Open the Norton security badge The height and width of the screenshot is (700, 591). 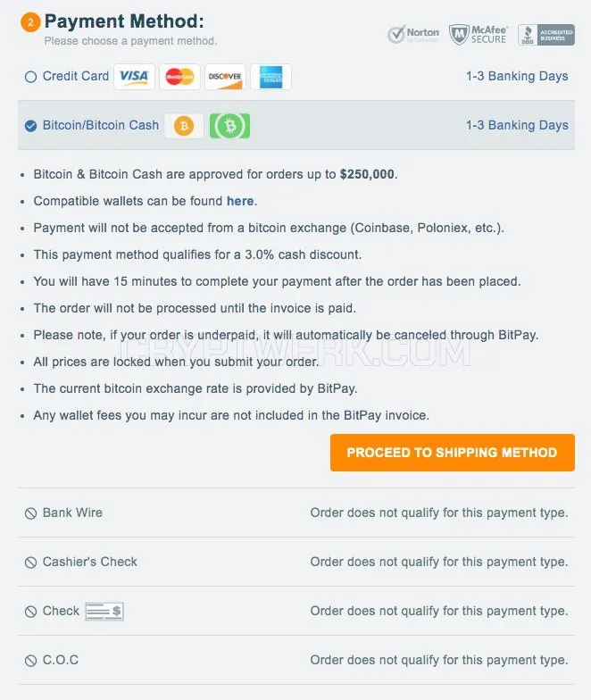pyautogui.click(x=413, y=34)
